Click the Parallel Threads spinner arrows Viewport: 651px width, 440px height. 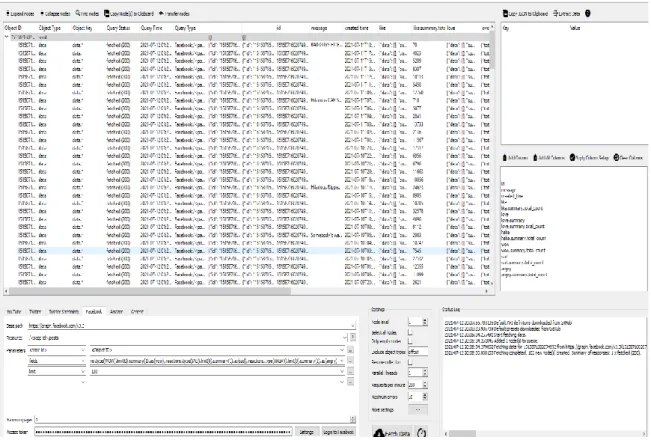pos(425,373)
